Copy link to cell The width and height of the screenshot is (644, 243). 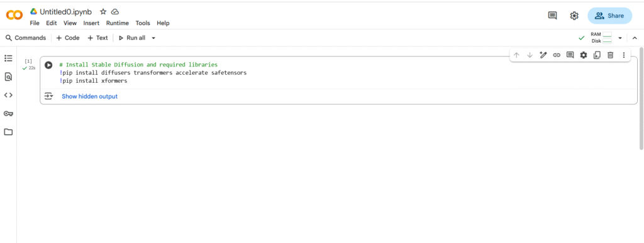pos(557,55)
